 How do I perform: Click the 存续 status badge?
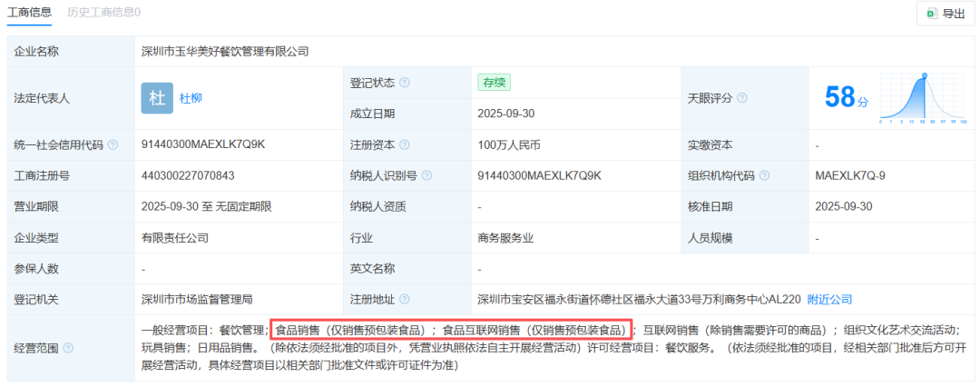495,83
